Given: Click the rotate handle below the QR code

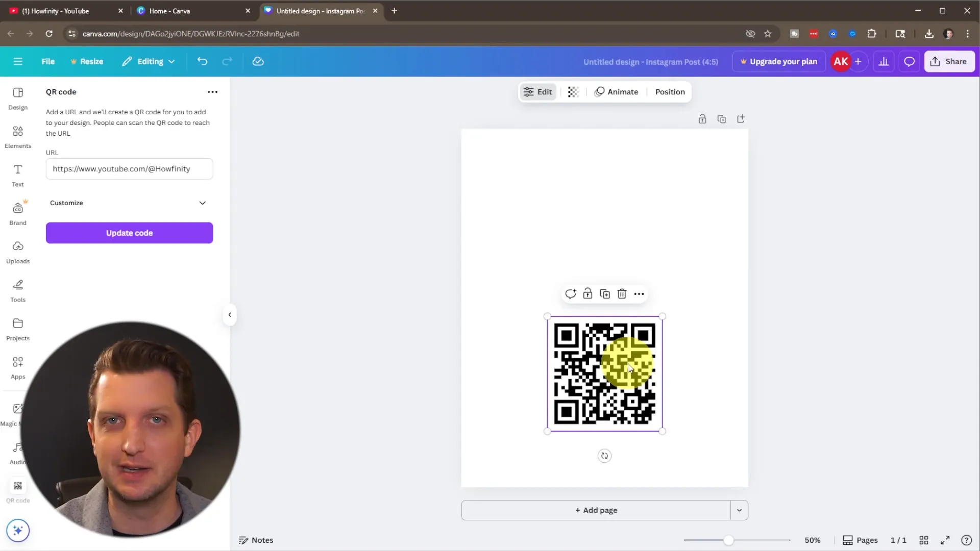Looking at the screenshot, I should point(604,456).
